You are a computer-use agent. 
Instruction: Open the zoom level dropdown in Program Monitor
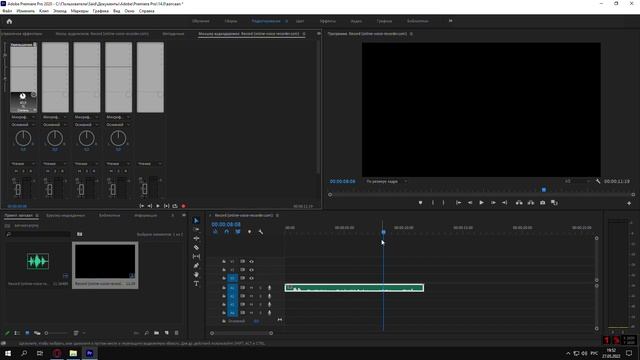[x=386, y=181]
